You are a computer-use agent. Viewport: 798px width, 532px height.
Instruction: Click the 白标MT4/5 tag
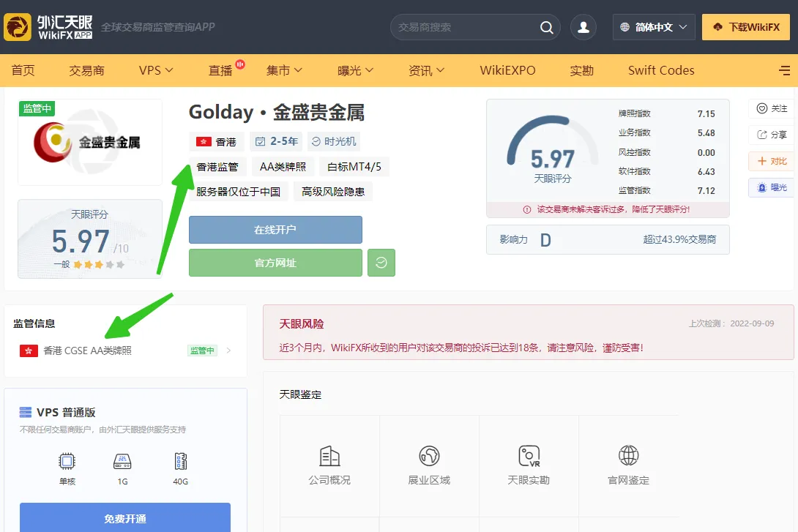(x=354, y=167)
